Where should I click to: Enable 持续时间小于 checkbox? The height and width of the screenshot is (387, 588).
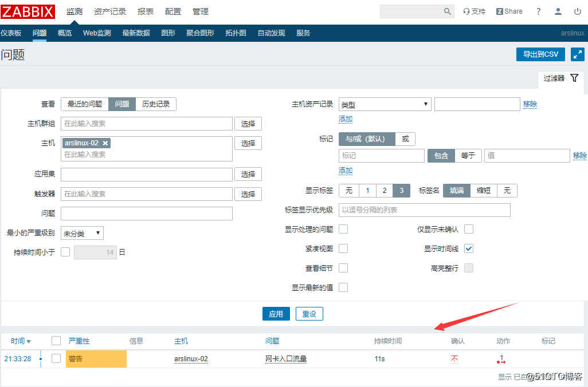[x=65, y=252]
